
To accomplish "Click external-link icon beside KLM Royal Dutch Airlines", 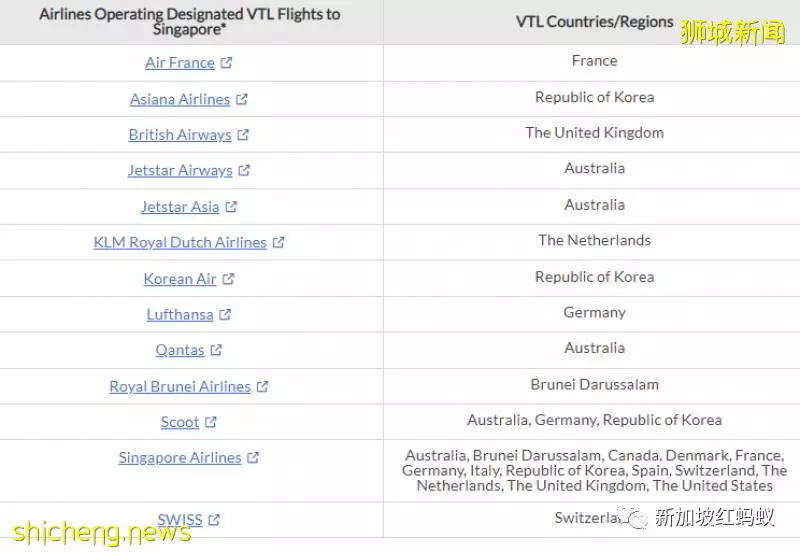I will [279, 242].
